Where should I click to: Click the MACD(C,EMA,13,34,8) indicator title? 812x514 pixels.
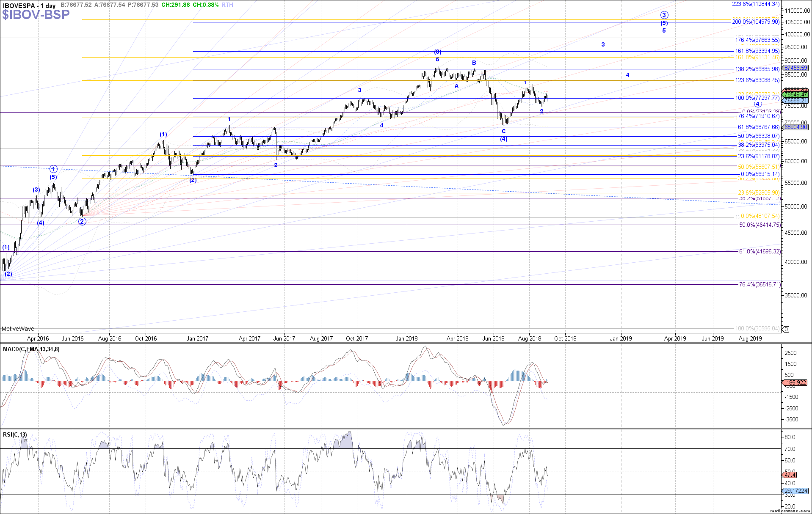tap(31, 349)
